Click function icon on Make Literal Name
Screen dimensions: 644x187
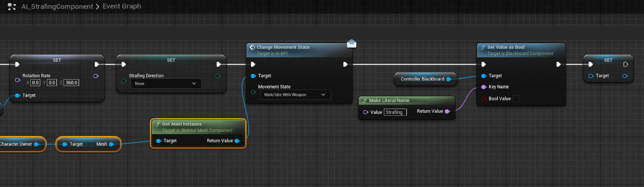tap(365, 100)
